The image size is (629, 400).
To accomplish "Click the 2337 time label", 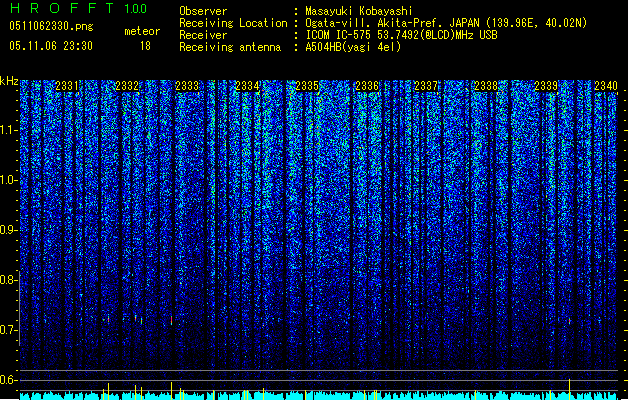I will coord(426,86).
